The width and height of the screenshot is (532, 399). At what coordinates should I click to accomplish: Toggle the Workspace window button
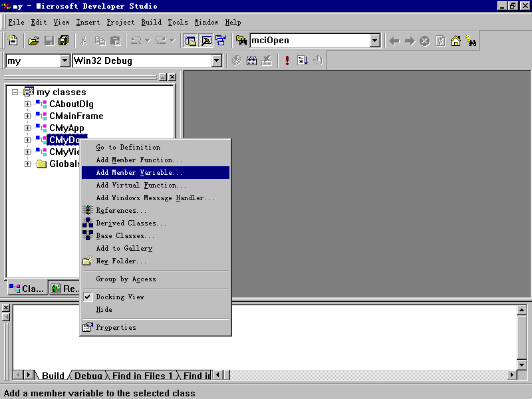point(190,41)
